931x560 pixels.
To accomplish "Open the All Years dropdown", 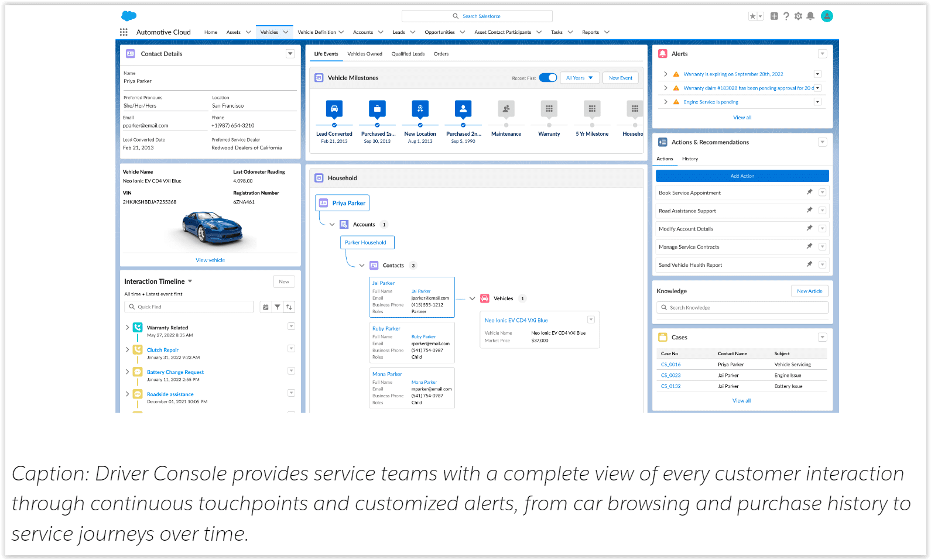I will click(x=579, y=78).
